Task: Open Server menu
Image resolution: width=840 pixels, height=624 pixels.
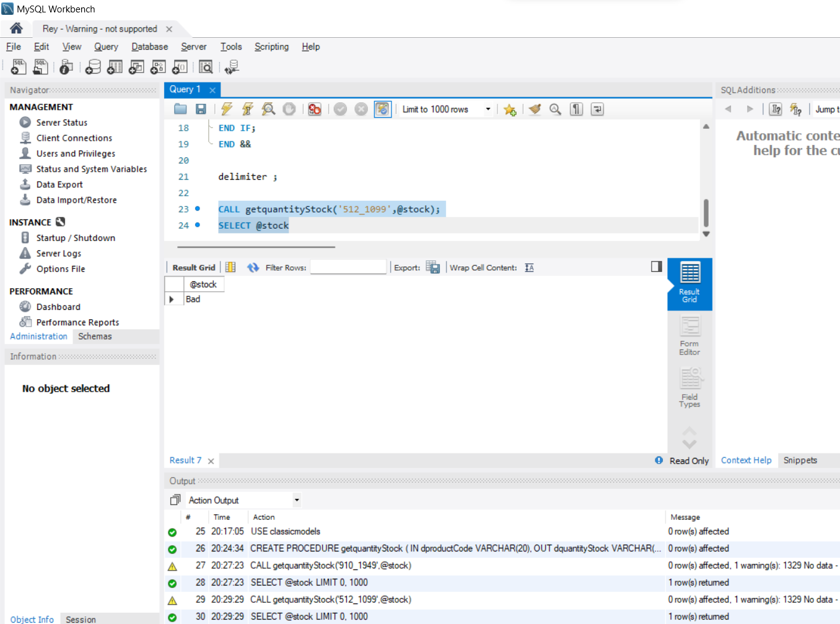Action: [194, 46]
